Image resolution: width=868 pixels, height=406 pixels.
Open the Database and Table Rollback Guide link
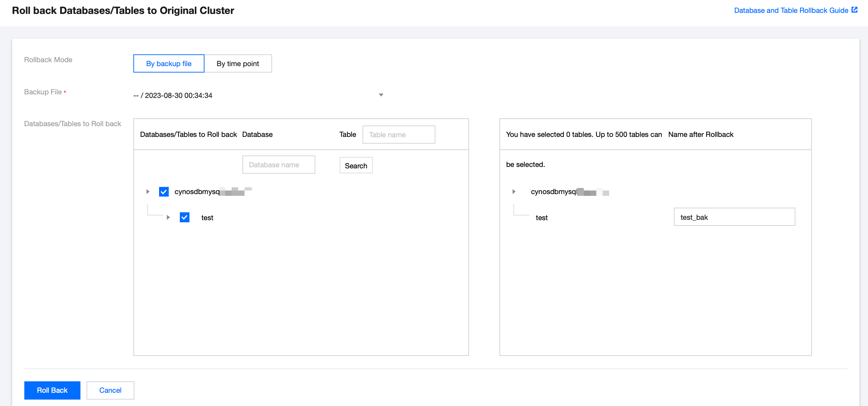tap(791, 10)
